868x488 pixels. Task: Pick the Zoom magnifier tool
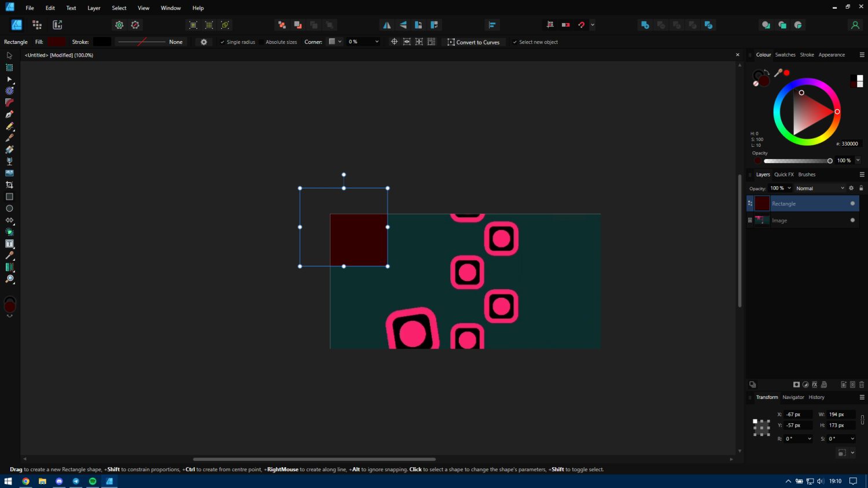click(9, 279)
